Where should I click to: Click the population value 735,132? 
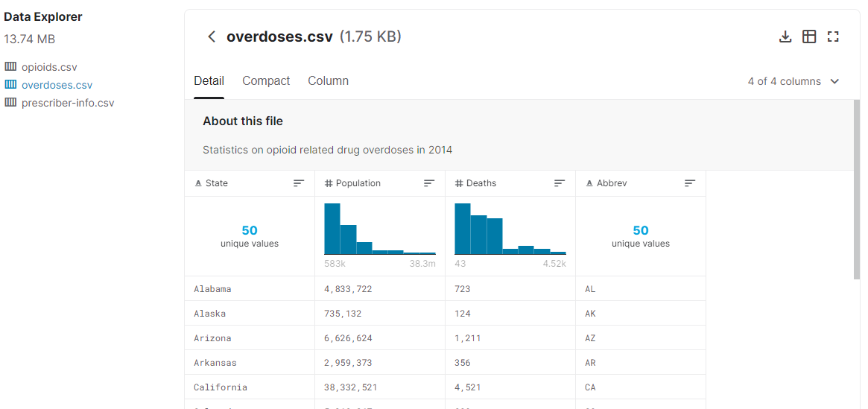point(343,313)
